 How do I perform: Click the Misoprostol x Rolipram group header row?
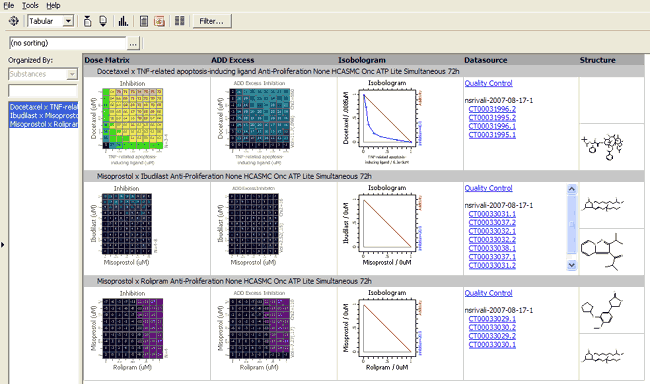pos(364,281)
